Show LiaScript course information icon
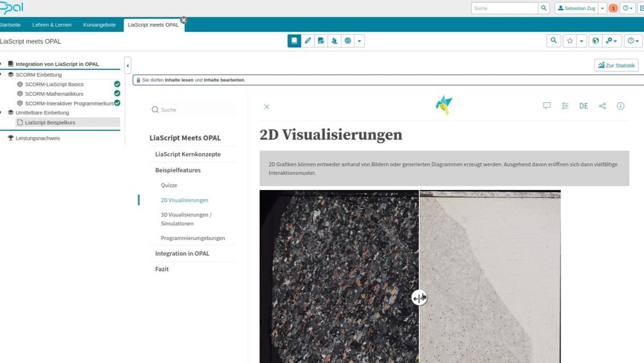The width and height of the screenshot is (644, 363). tap(620, 106)
